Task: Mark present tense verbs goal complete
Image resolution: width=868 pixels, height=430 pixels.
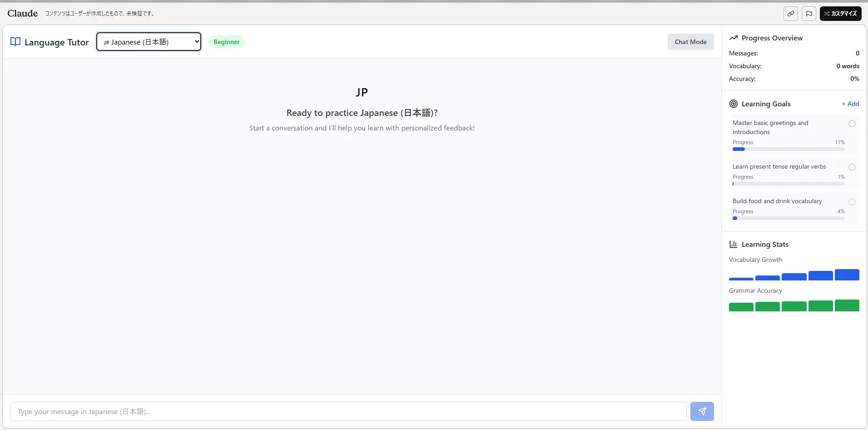Action: [x=852, y=167]
